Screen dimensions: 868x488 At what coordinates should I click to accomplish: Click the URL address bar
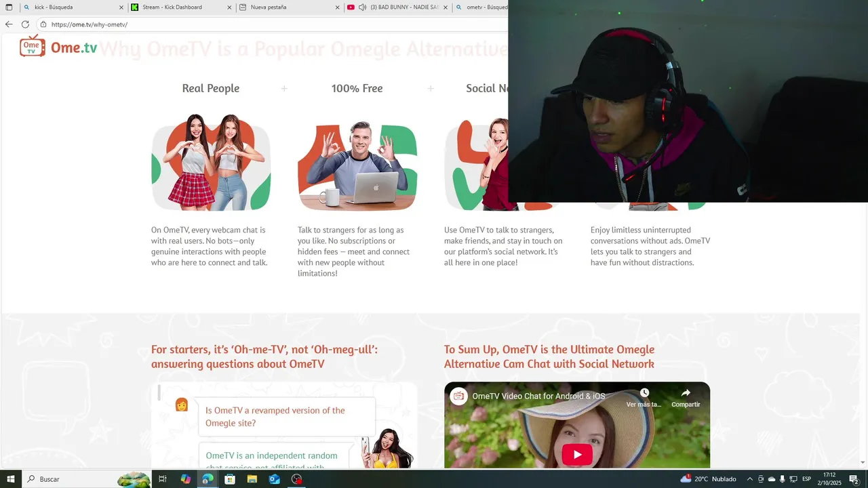(x=271, y=24)
